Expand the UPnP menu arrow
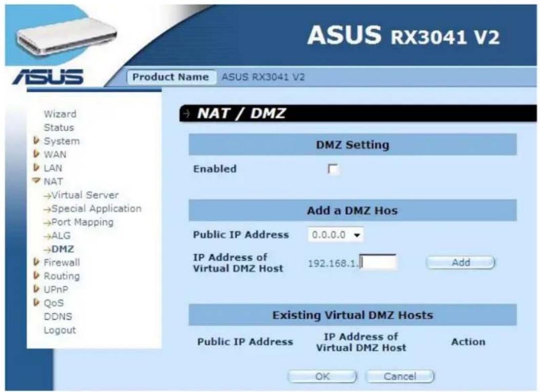This screenshot has height=392, width=540. pos(36,290)
